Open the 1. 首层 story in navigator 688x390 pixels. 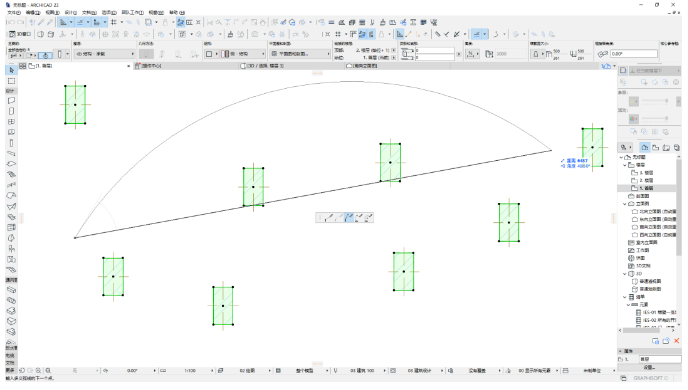(x=646, y=188)
